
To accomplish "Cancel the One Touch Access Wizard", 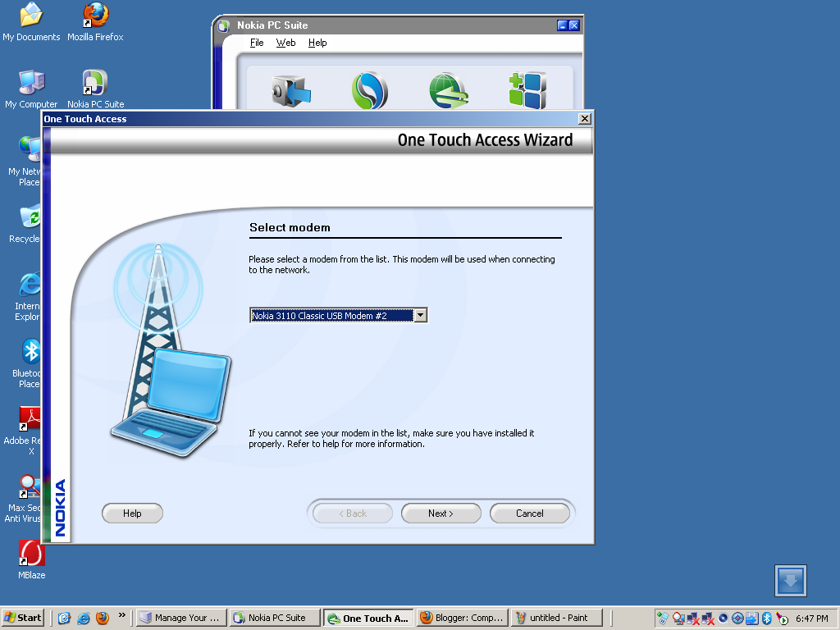I will pyautogui.click(x=530, y=514).
